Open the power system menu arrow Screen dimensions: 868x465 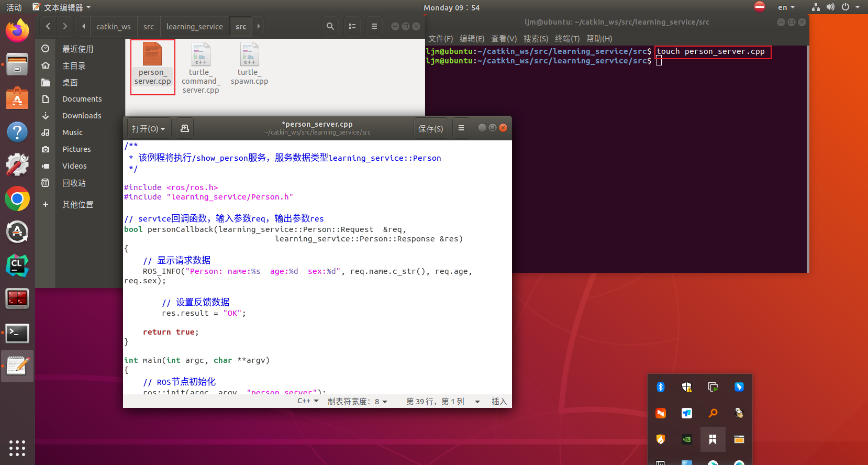point(858,7)
